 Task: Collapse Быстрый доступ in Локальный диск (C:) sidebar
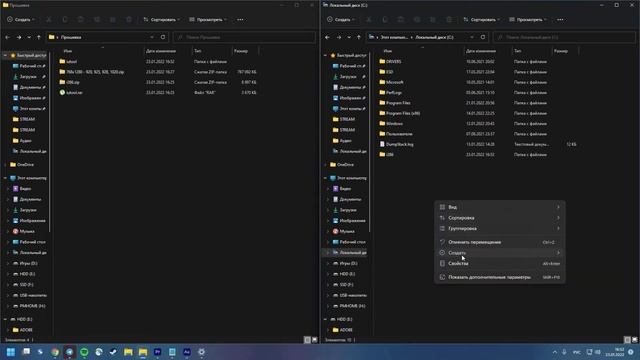[x=325, y=55]
